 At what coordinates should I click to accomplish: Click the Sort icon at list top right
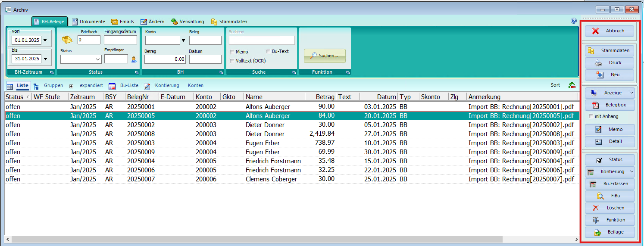(572, 85)
